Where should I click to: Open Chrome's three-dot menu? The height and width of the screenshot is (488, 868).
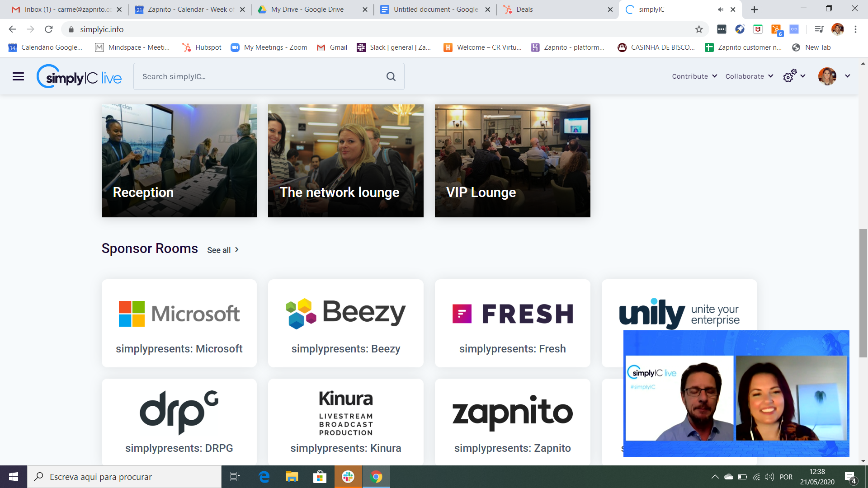coord(855,29)
